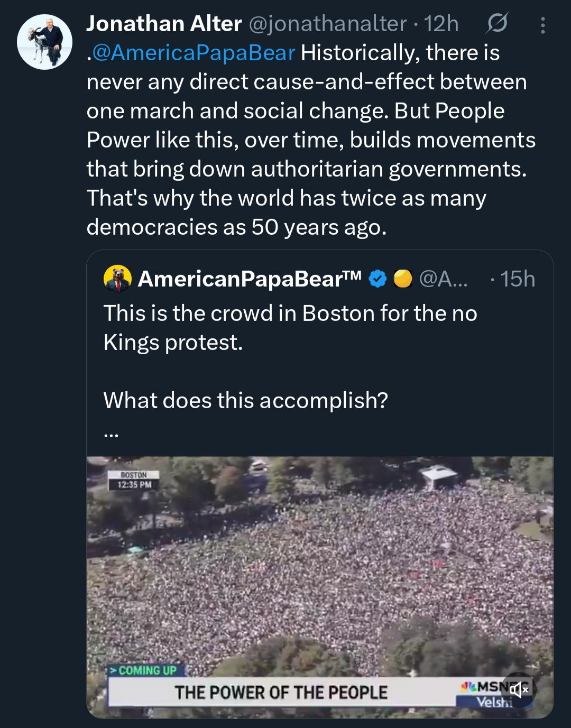
Task: Expand the quoted post's truncated ellipsis
Action: pos(111,434)
